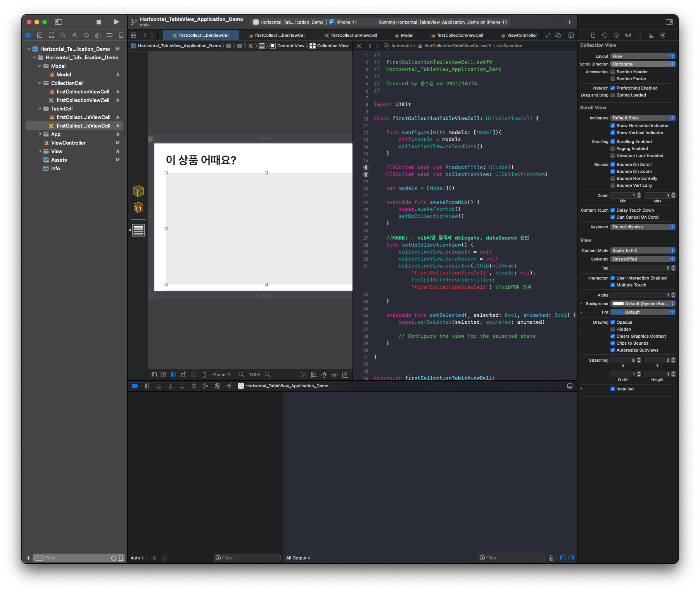Toggle the inspector panel icon
The width and height of the screenshot is (700, 592).
[669, 22]
